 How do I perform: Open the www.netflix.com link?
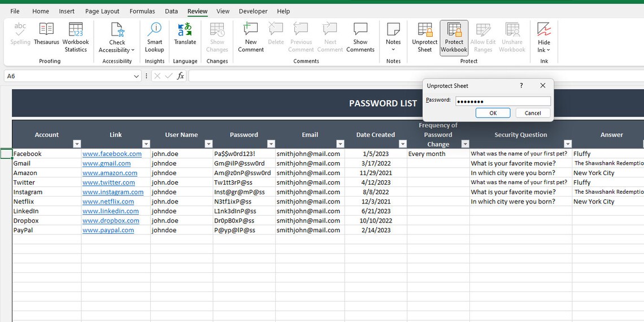(x=108, y=201)
